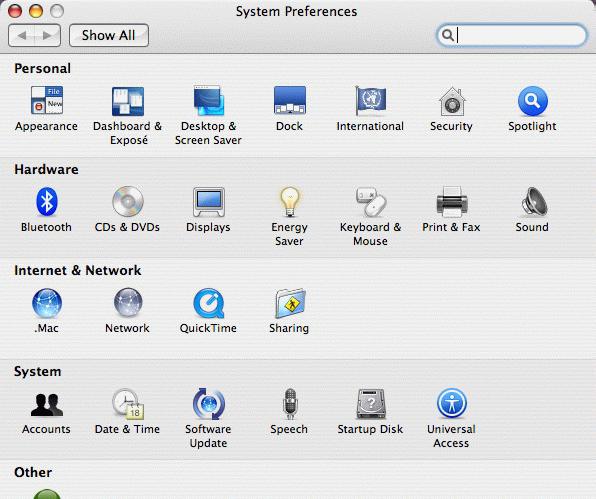
Task: Click the Internet & Network heading
Action: pos(78,270)
